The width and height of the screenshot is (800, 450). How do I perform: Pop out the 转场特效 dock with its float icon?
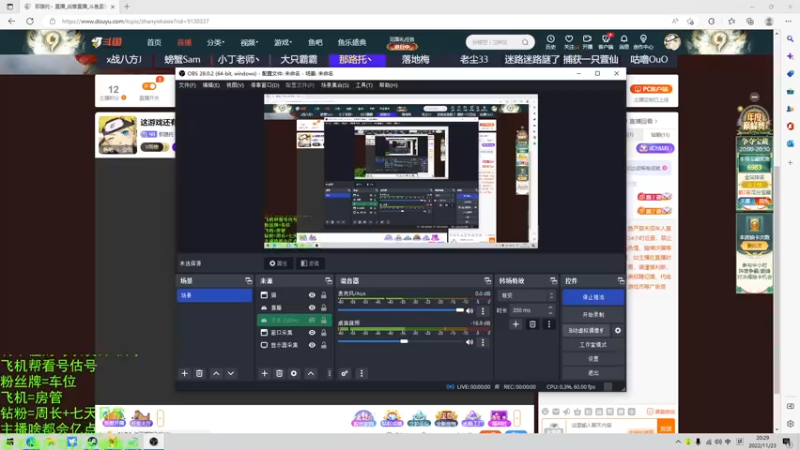coord(554,281)
